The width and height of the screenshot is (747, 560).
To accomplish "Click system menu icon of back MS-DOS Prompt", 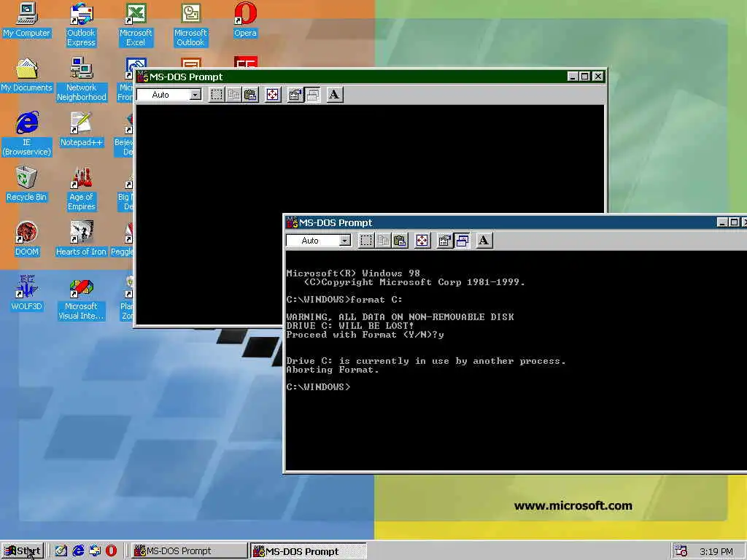I will (x=142, y=77).
